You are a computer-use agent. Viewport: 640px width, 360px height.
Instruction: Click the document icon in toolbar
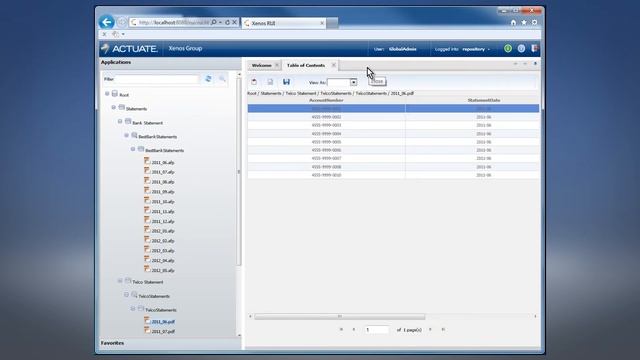click(270, 82)
